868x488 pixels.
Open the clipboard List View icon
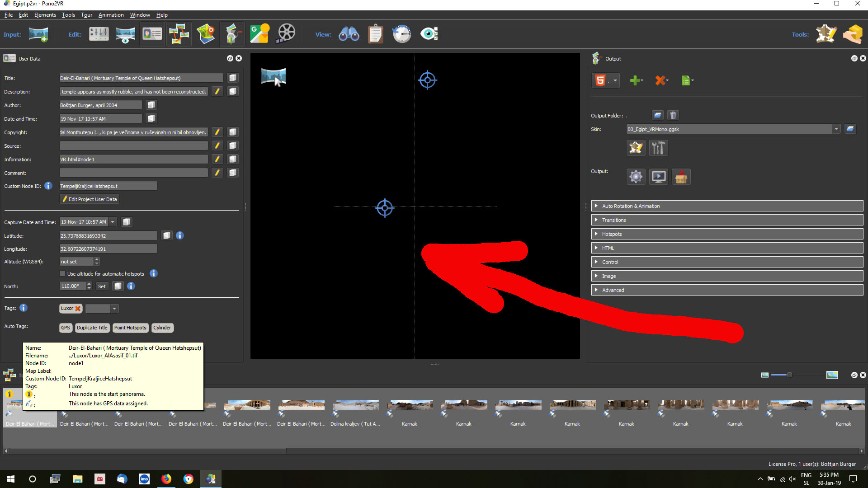coord(375,34)
